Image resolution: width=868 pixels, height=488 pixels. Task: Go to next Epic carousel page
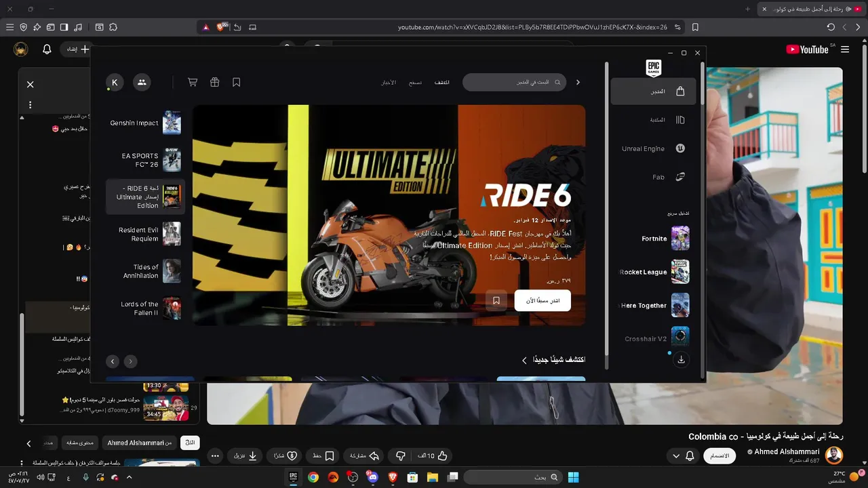click(113, 362)
